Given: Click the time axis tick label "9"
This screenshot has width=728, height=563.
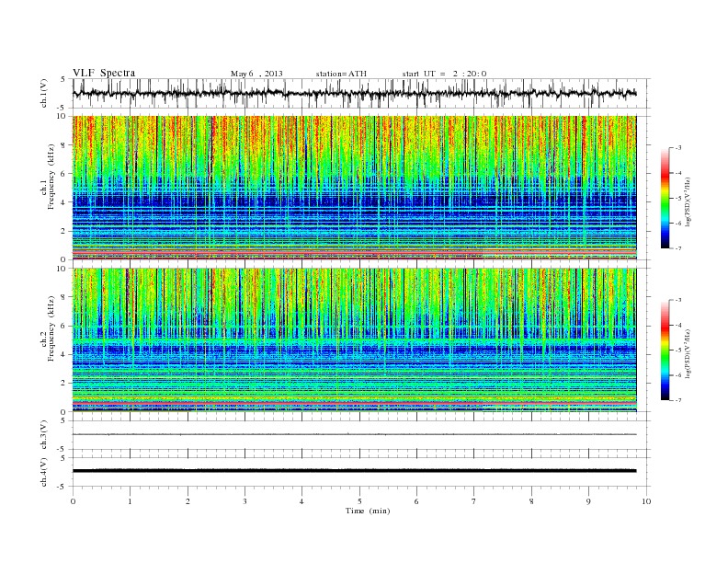Looking at the screenshot, I should tap(588, 501).
